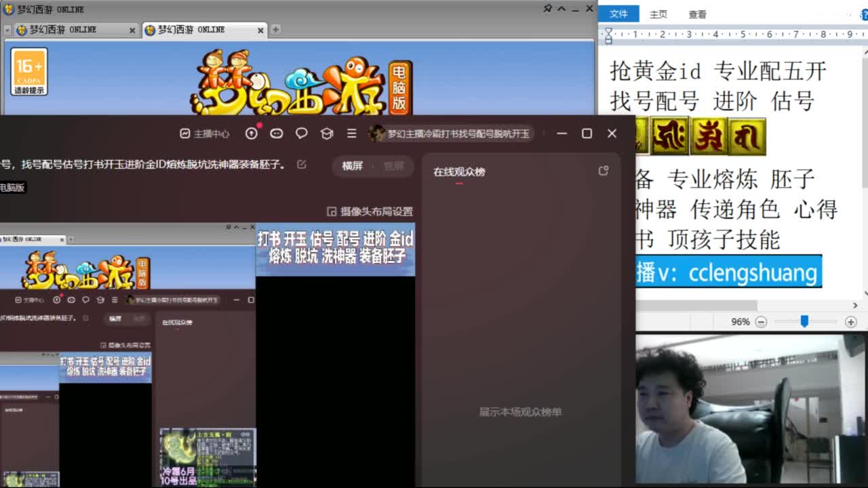The image size is (868, 488).
Task: Minimize the streaming app window
Action: click(561, 134)
